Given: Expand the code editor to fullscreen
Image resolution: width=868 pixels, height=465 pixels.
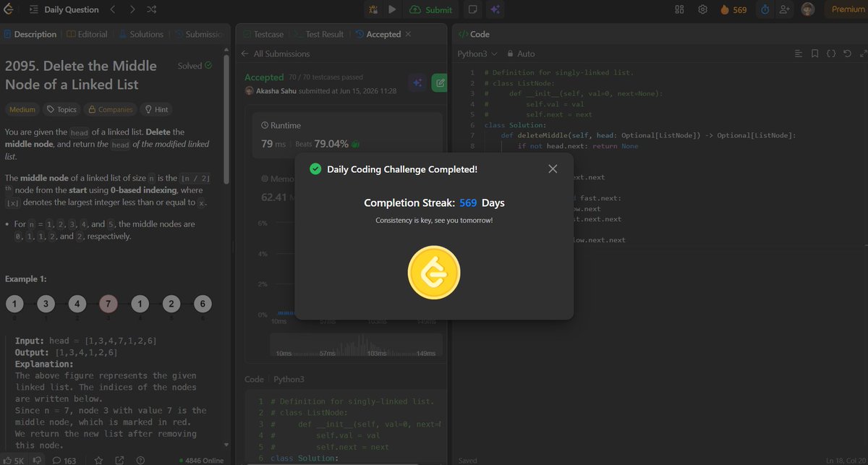Looking at the screenshot, I should [x=862, y=54].
